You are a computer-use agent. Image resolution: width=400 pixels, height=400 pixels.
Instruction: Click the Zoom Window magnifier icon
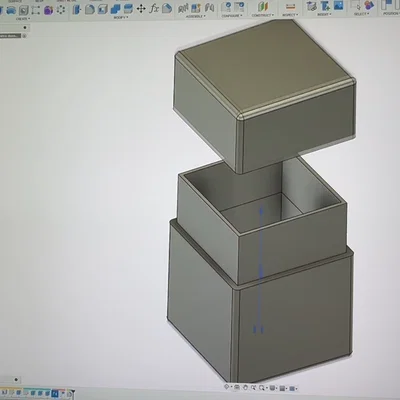(262, 388)
